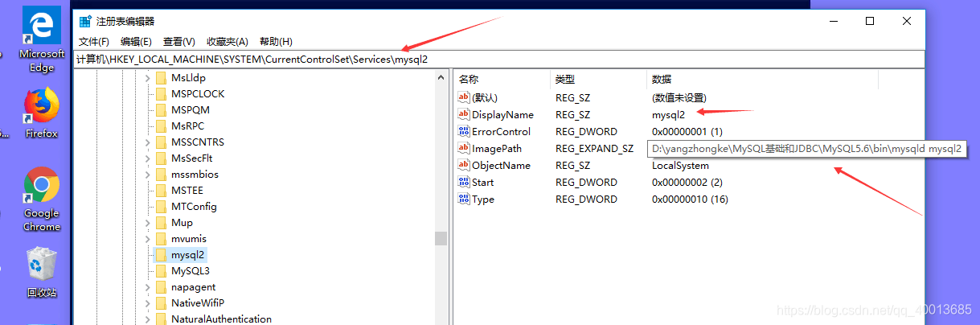Expand the napagent key
Image resolution: width=980 pixels, height=325 pixels.
click(147, 287)
